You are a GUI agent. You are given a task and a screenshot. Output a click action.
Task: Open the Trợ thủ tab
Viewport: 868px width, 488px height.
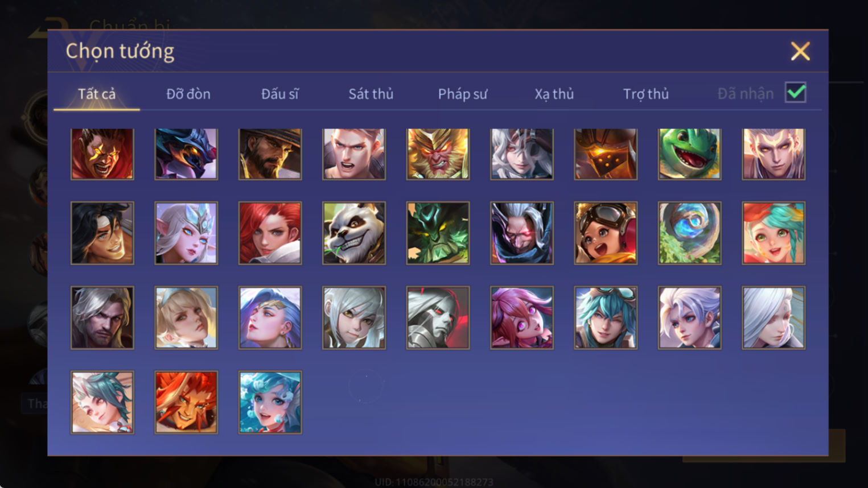coord(646,94)
